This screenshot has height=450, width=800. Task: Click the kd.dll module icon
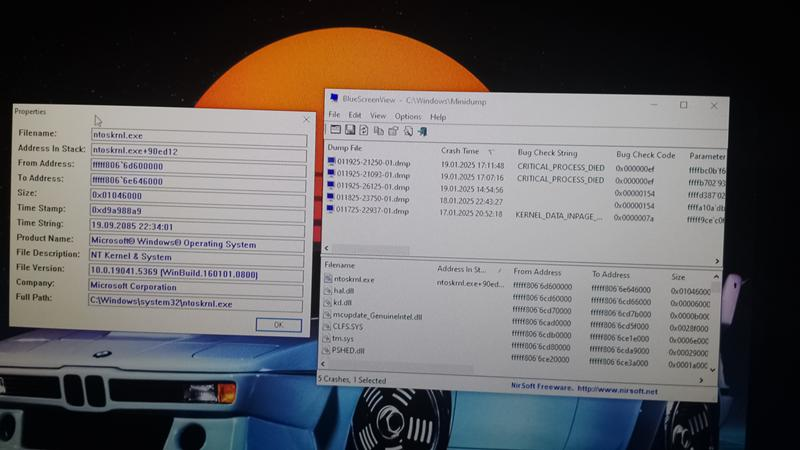click(328, 302)
